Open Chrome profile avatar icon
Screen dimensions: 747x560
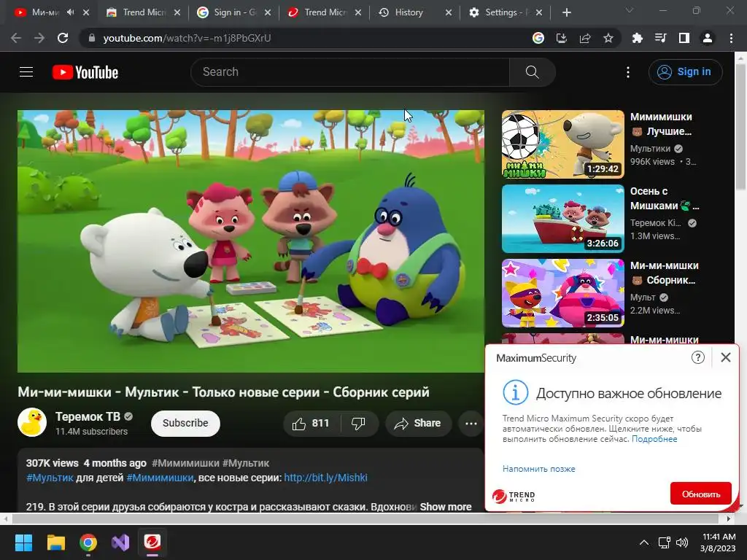[x=708, y=38]
